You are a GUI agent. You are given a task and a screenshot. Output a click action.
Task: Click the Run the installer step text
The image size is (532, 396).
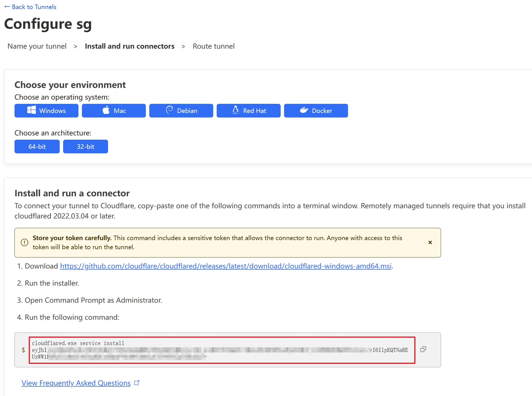[52, 283]
